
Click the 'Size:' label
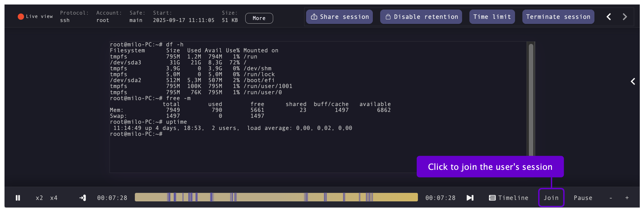click(230, 13)
